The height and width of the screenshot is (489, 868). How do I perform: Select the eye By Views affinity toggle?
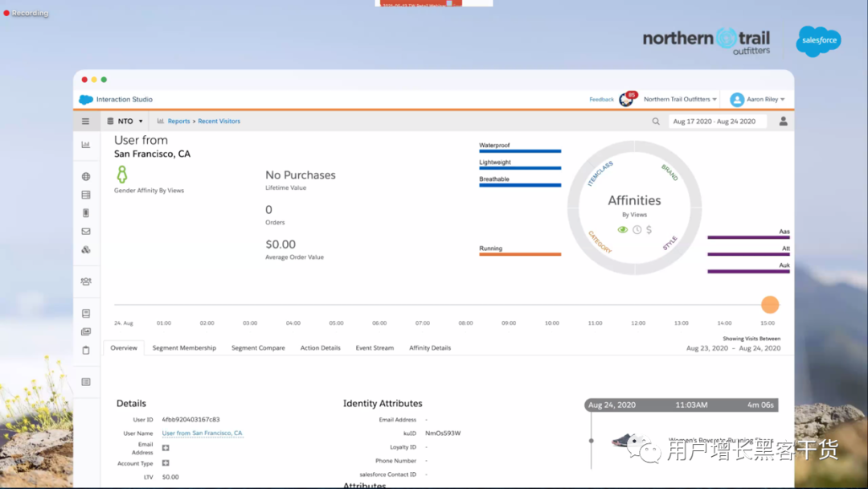tap(623, 230)
